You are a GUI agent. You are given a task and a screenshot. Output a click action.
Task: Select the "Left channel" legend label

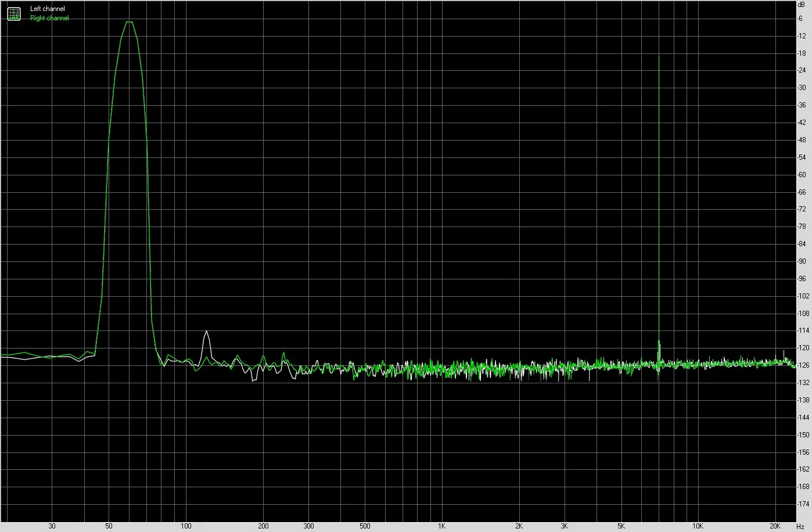pos(48,9)
